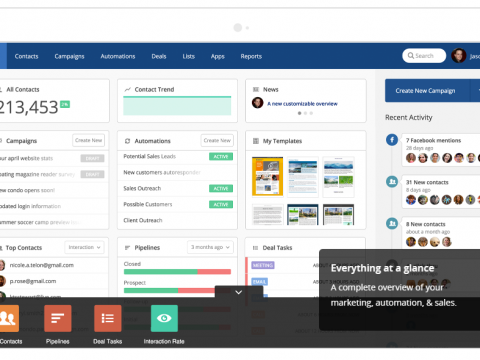Create a new automation from Automations widget
The width and height of the screenshot is (480, 360).
tap(217, 140)
